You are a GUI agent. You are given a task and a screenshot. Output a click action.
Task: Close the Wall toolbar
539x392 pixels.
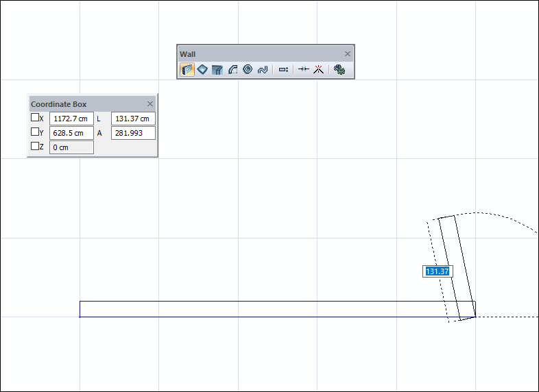tap(348, 54)
